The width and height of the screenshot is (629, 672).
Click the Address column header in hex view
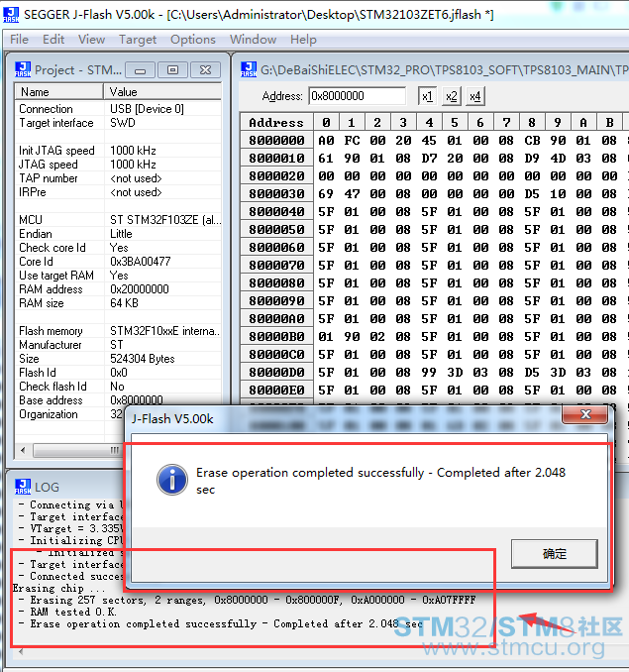tap(276, 122)
